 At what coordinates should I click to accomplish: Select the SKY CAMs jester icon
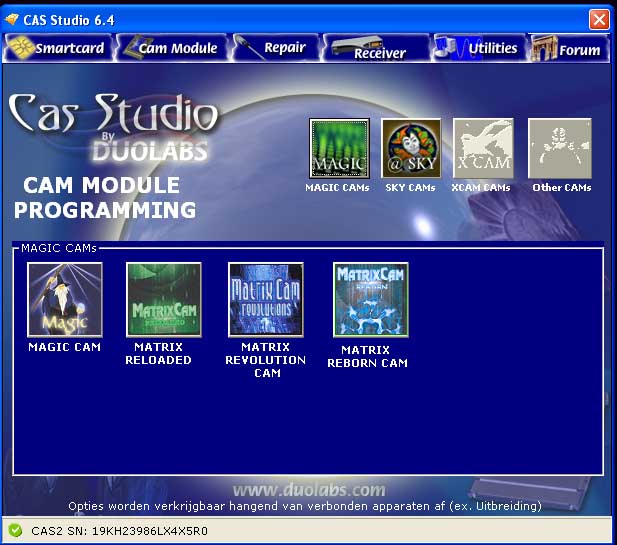411,148
